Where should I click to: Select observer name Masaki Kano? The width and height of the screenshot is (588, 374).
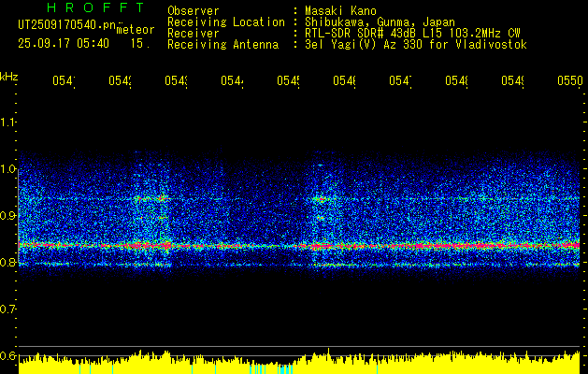tap(340, 11)
